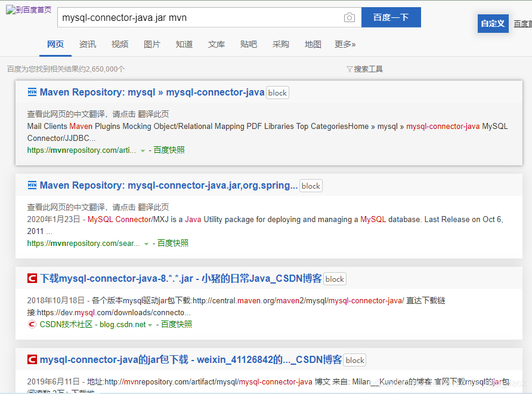Switch to the 图片 tab
The height and width of the screenshot is (394, 532).
pyautogui.click(x=151, y=44)
